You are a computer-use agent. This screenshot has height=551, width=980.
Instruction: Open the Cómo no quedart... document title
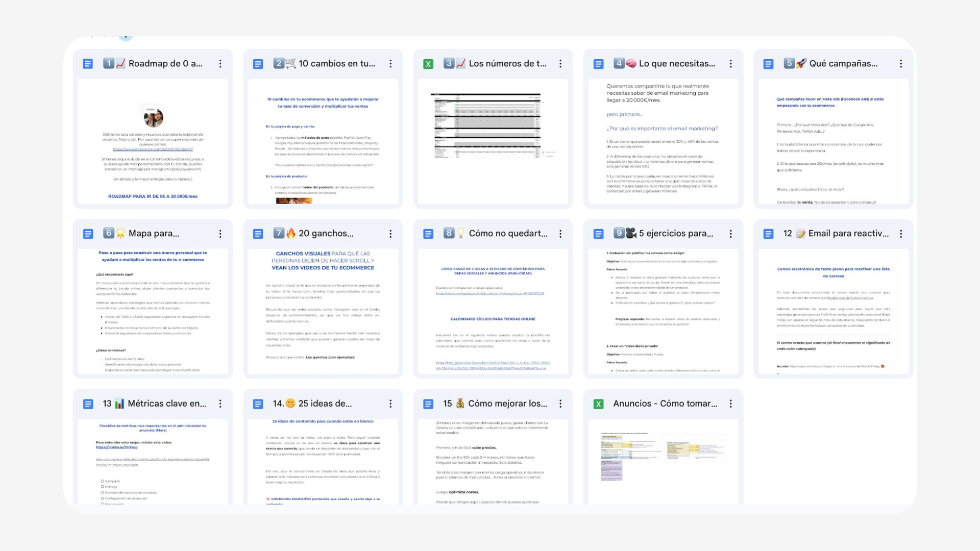tap(507, 234)
